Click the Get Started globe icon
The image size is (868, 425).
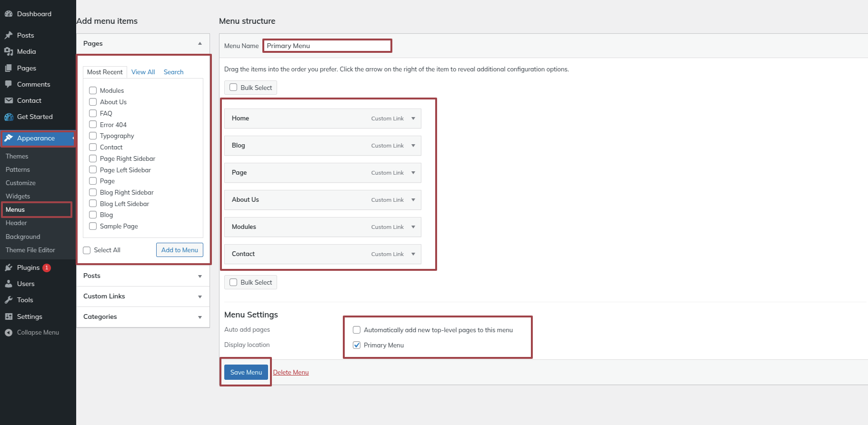(x=9, y=117)
